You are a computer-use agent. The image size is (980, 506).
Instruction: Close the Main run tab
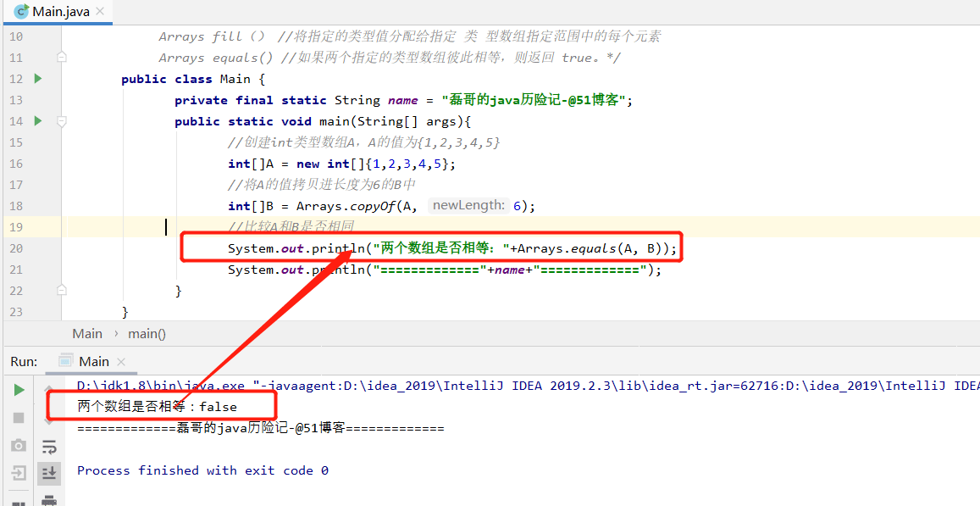coord(121,362)
